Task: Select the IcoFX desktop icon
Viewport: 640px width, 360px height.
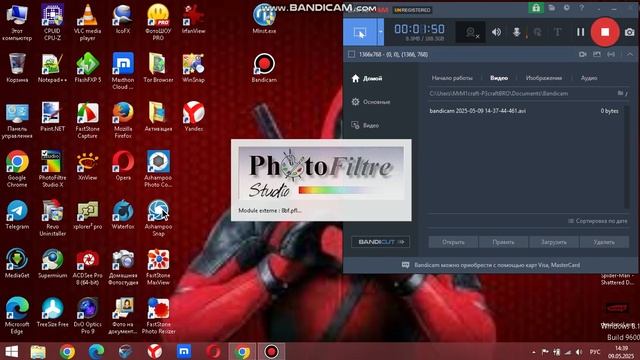Action: tap(123, 20)
